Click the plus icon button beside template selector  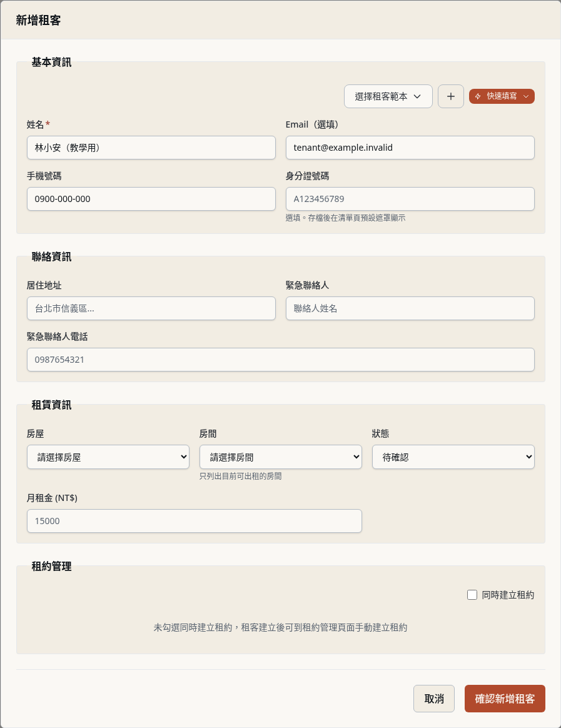click(450, 96)
